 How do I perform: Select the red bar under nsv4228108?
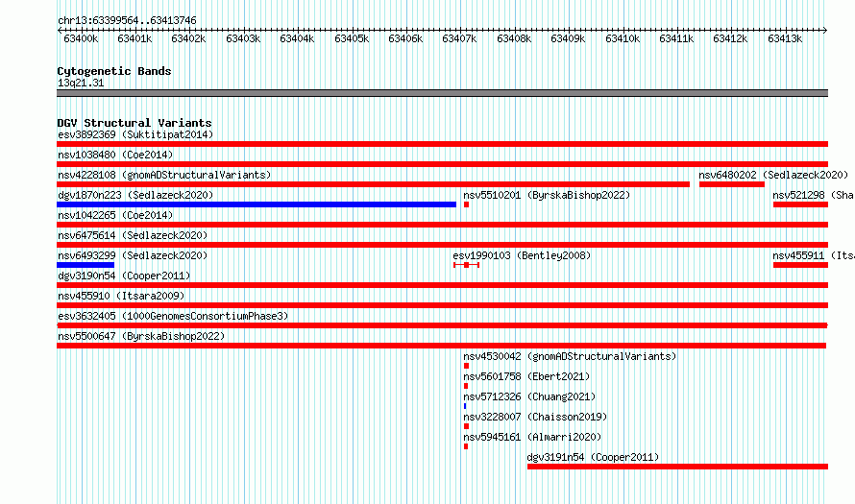point(373,184)
